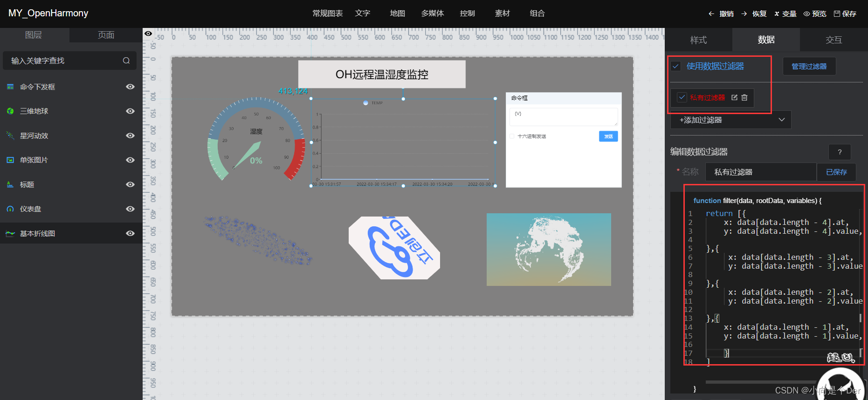The width and height of the screenshot is (868, 400).
Task: Click the 星河动效 layer icon
Action: 10,136
